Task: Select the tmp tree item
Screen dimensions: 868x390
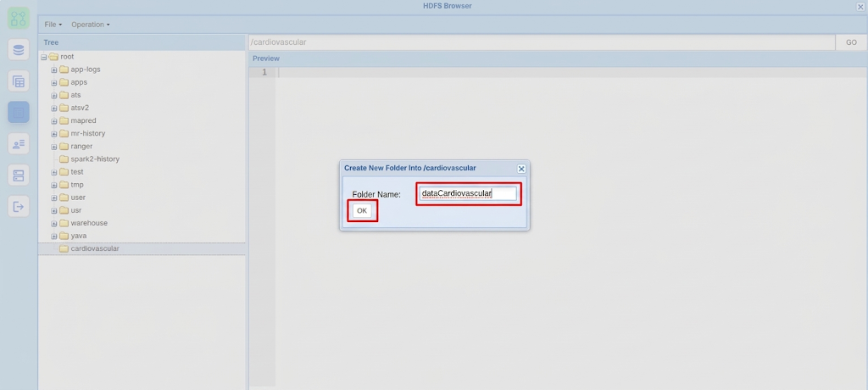Action: click(x=77, y=185)
